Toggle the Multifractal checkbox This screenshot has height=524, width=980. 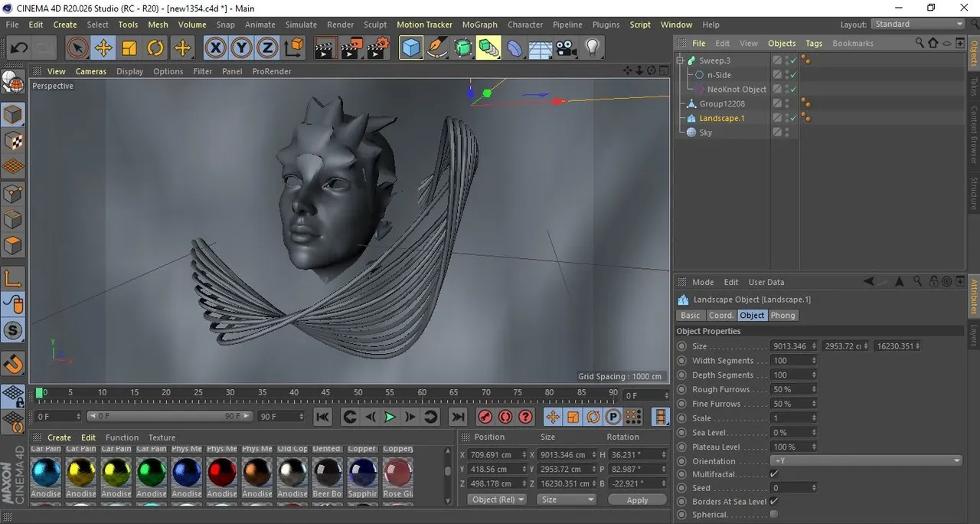[x=774, y=475]
